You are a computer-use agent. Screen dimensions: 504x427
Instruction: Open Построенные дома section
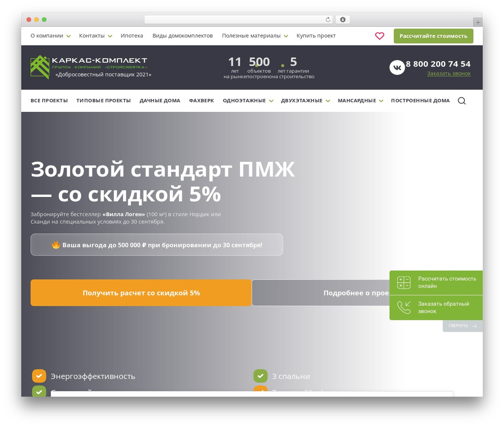coord(420,101)
